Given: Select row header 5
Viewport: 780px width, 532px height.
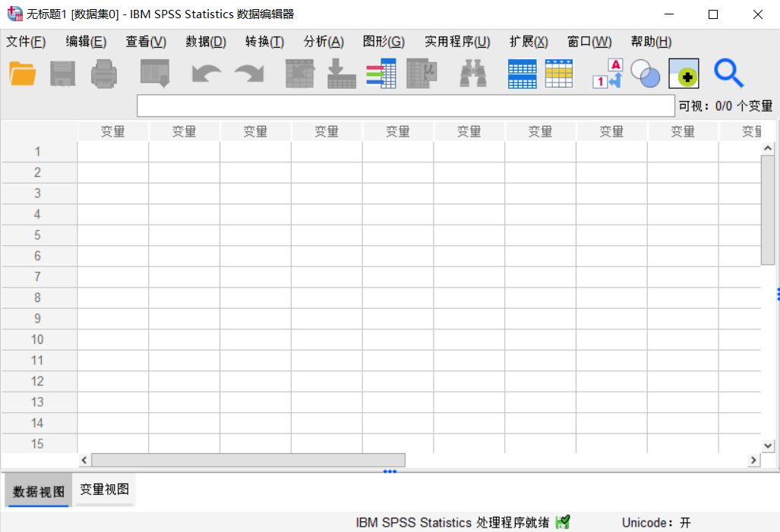Looking at the screenshot, I should [x=39, y=235].
